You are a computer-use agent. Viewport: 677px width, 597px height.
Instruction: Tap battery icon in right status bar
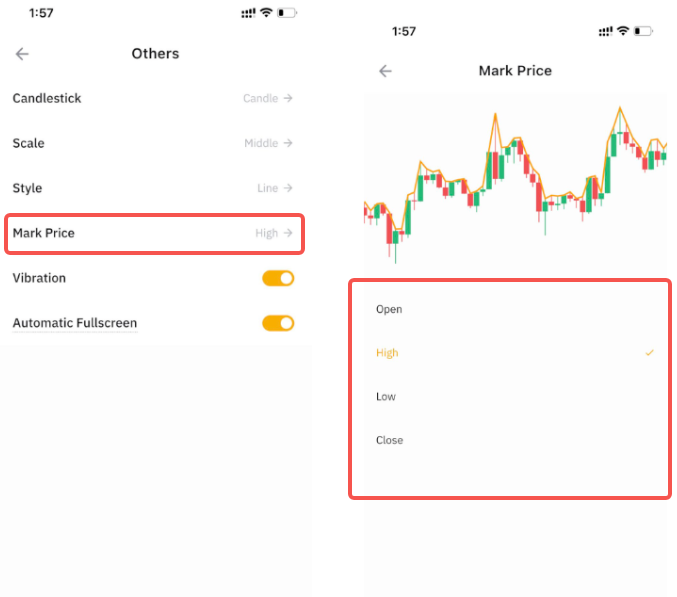pyautogui.click(x=645, y=31)
